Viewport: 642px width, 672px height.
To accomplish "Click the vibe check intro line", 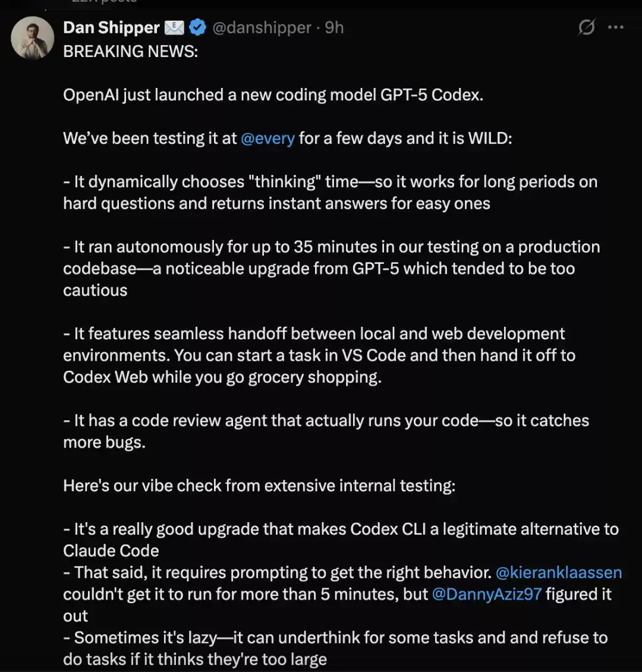I will point(259,486).
